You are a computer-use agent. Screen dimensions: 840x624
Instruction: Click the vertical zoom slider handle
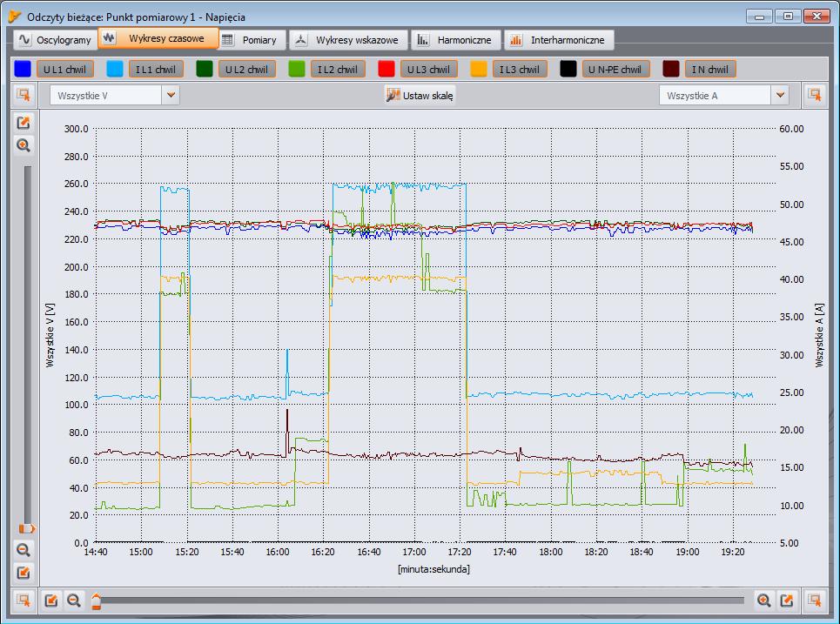[27, 528]
